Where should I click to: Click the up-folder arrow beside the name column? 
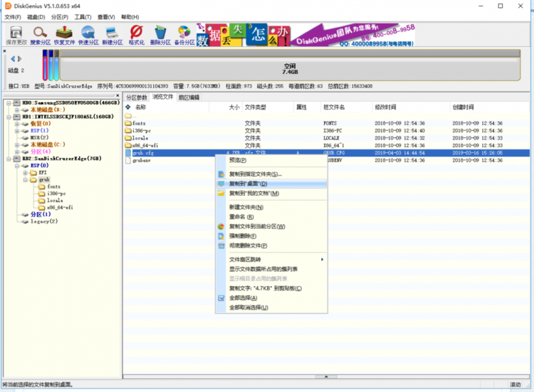coord(128,107)
